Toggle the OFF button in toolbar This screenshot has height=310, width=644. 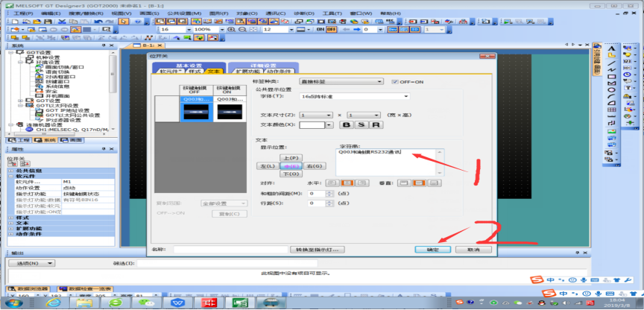(x=332, y=30)
